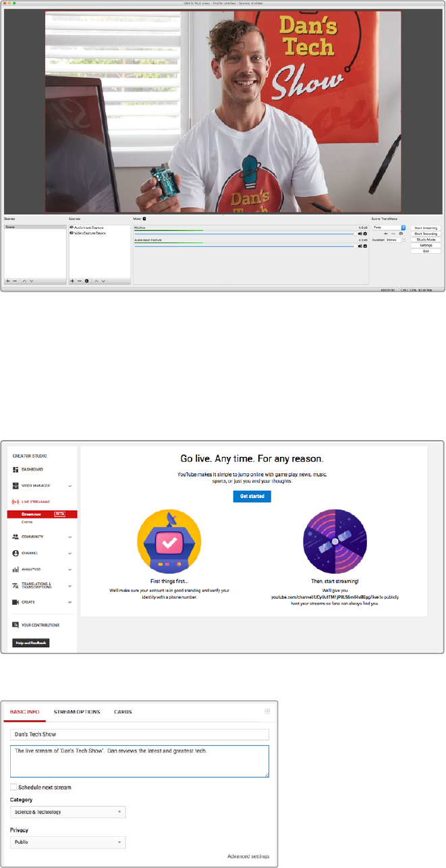Open source properties gear in OBS Sources panel
The width and height of the screenshot is (446, 868).
click(87, 281)
